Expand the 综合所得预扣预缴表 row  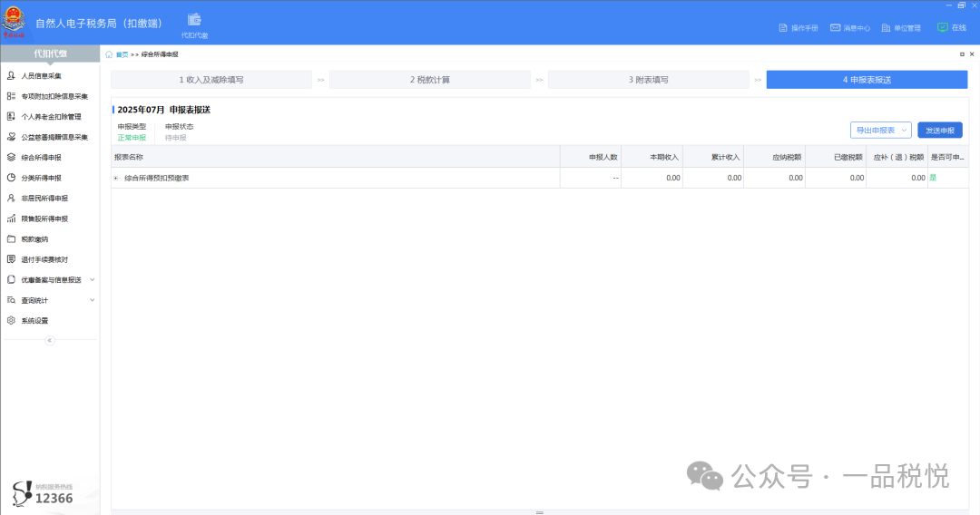pos(116,179)
